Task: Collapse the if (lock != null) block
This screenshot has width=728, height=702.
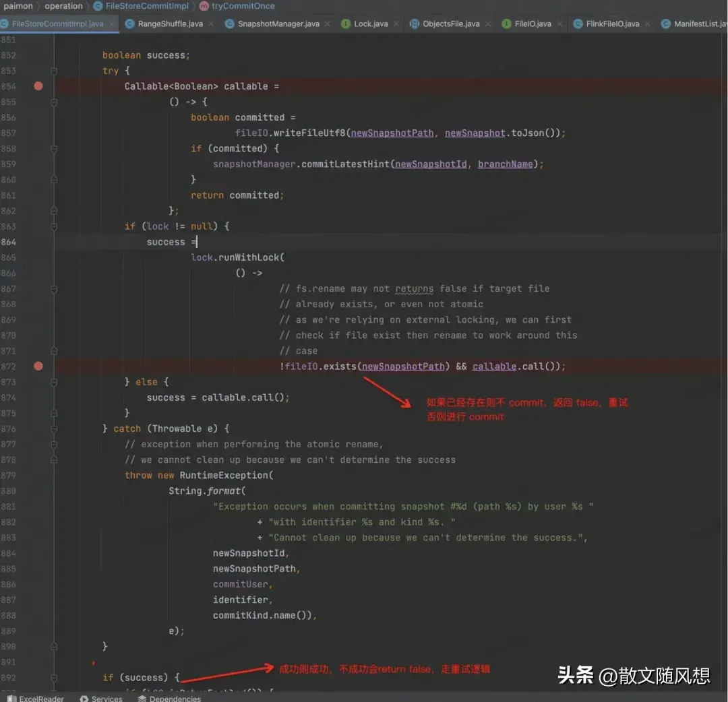Action: coord(54,227)
